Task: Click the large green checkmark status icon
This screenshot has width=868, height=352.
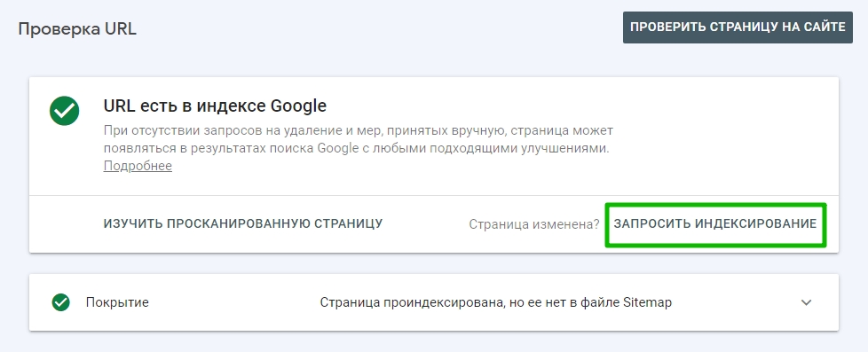Action: 64,111
